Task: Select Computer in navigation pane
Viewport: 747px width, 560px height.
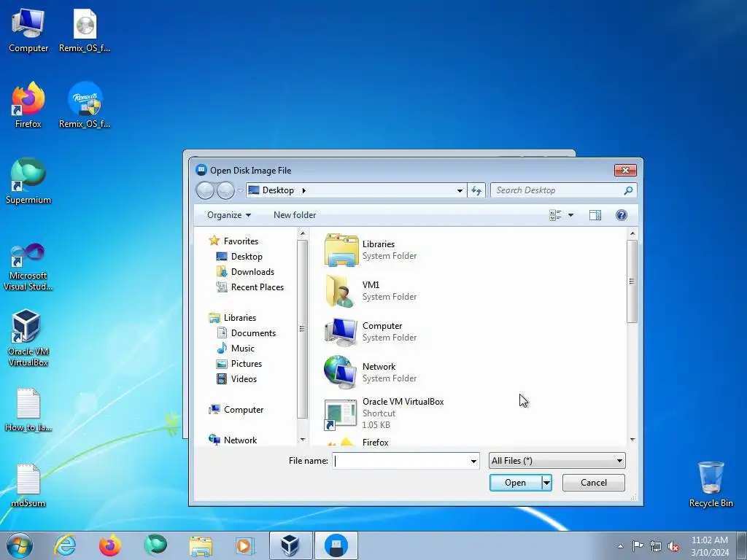Action: pos(236,410)
